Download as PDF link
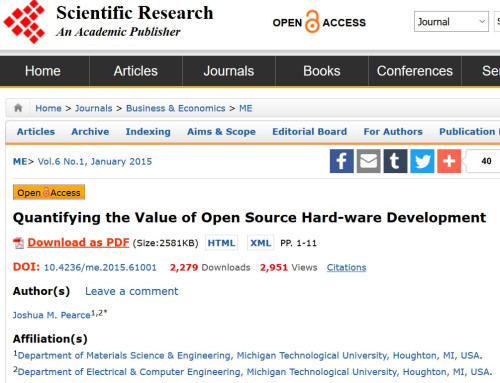500x383 pixels. [x=78, y=242]
